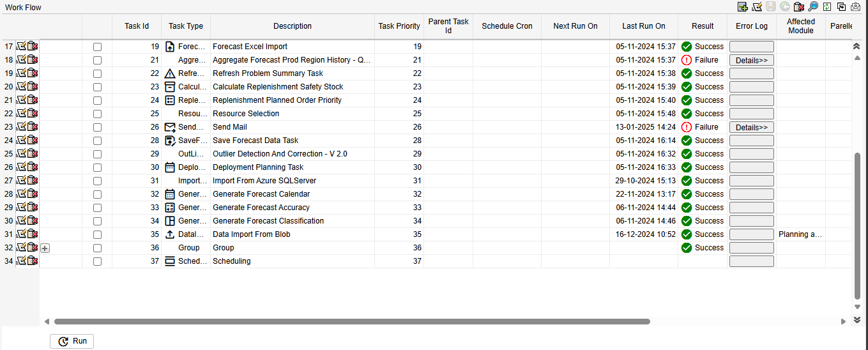Select checkbox for Deployment Planning Task

click(x=97, y=167)
